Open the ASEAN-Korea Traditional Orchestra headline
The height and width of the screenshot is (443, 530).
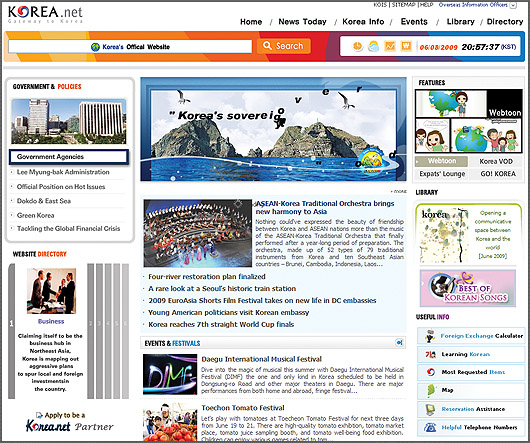click(324, 207)
